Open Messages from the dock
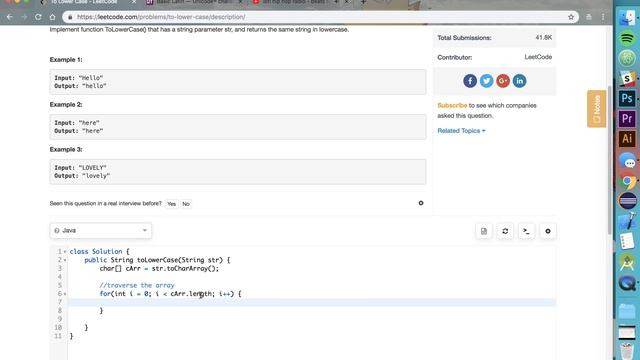 627,160
